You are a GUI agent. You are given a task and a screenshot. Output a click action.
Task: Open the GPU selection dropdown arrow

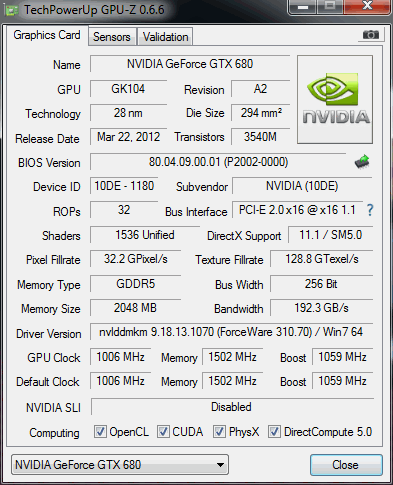(x=220, y=465)
